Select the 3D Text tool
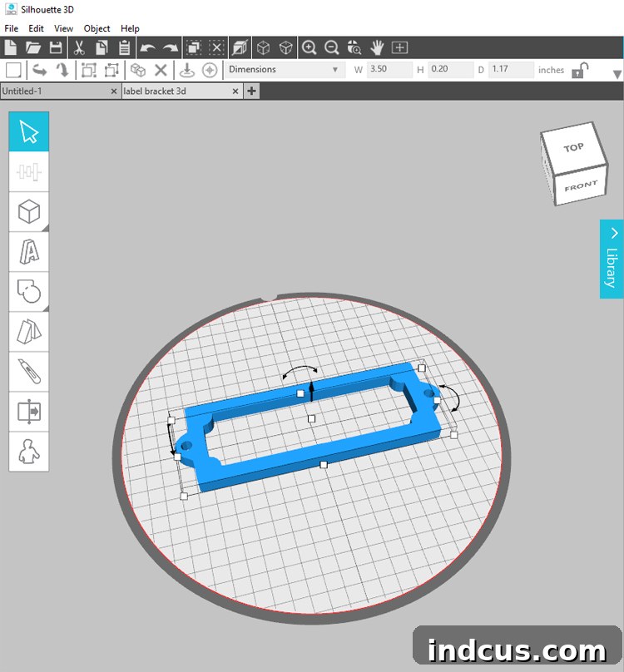The width and height of the screenshot is (624, 672). [x=29, y=251]
